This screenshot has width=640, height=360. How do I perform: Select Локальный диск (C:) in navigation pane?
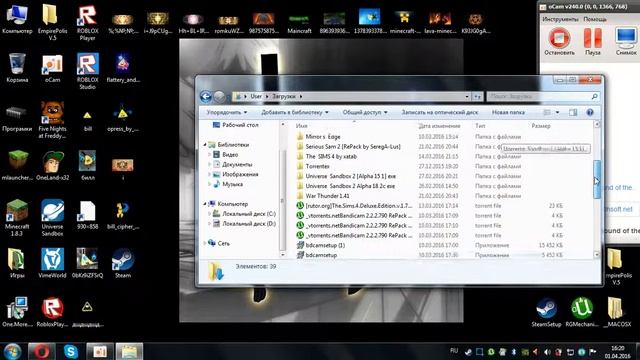244,214
